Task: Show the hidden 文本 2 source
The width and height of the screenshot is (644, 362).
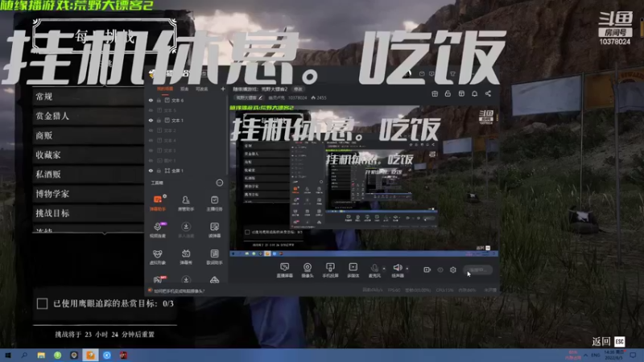Action: click(x=151, y=130)
